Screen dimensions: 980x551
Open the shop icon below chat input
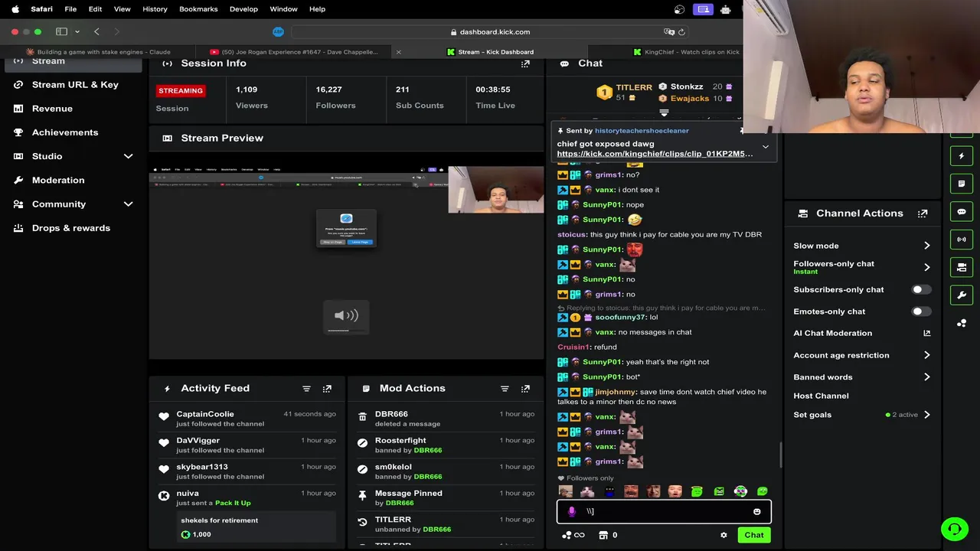point(603,535)
